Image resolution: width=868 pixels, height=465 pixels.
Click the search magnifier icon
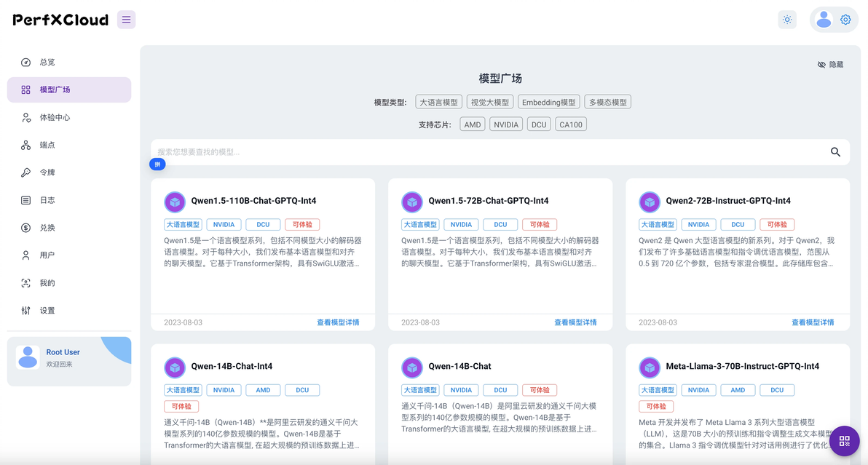pos(835,152)
